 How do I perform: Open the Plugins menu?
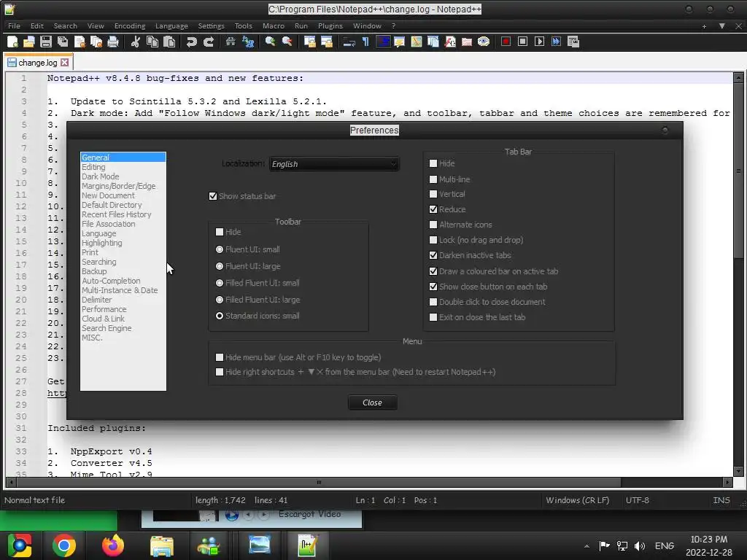(330, 26)
